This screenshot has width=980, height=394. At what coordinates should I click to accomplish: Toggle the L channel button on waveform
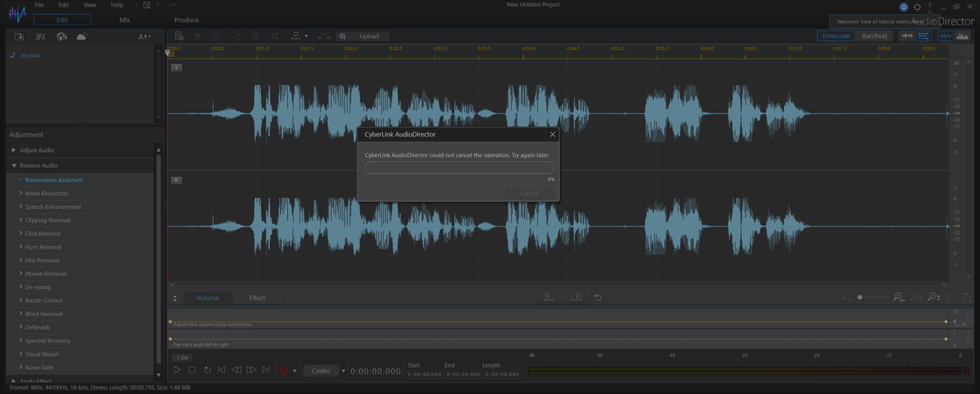click(x=176, y=67)
